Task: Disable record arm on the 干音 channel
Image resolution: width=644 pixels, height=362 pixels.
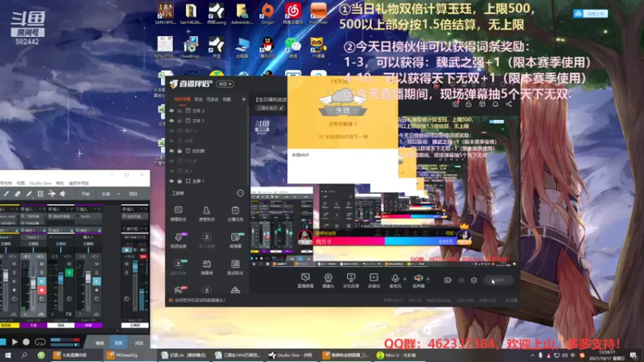Action: tap(42, 290)
